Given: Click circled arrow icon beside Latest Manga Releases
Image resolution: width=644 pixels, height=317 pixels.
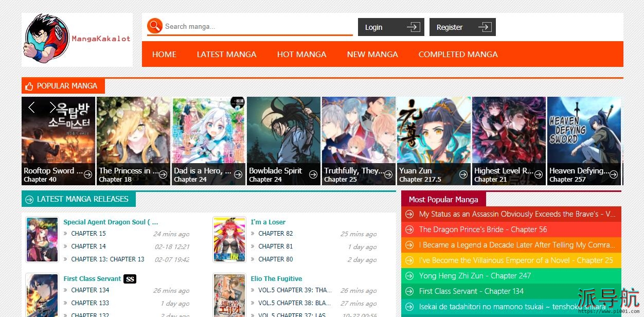Looking at the screenshot, I should [29, 199].
